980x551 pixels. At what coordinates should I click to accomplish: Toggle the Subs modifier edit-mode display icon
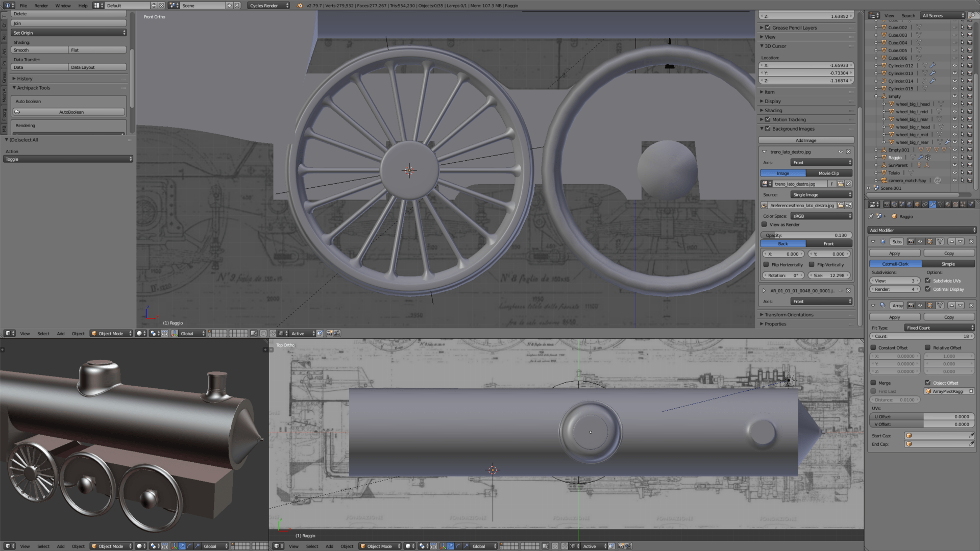[x=930, y=241]
